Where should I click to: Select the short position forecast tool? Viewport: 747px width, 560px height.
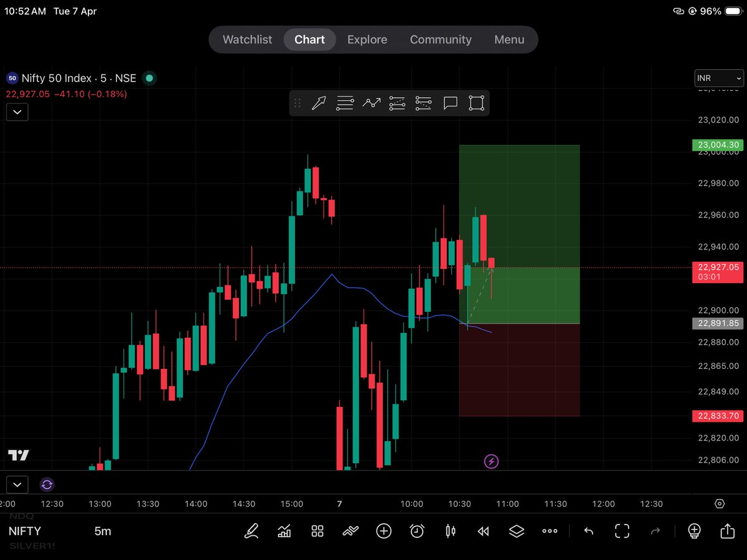(423, 103)
